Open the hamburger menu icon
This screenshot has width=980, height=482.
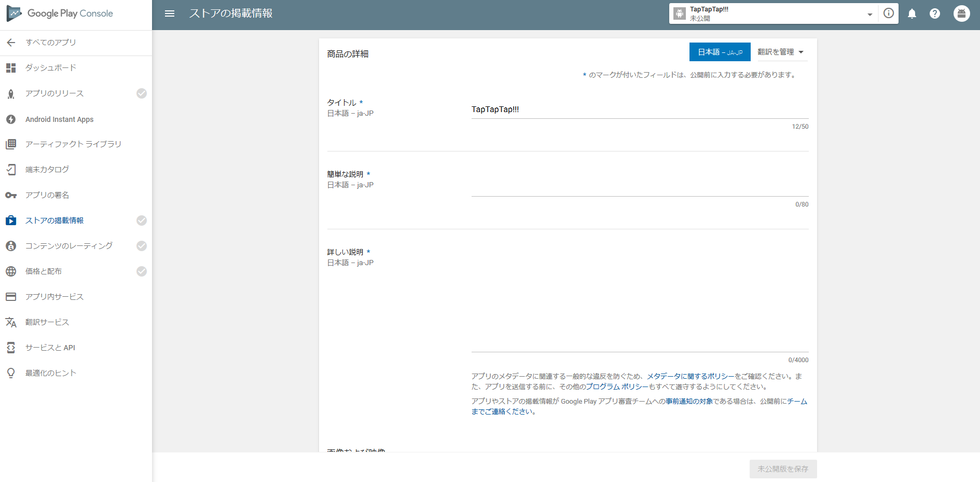[x=170, y=13]
